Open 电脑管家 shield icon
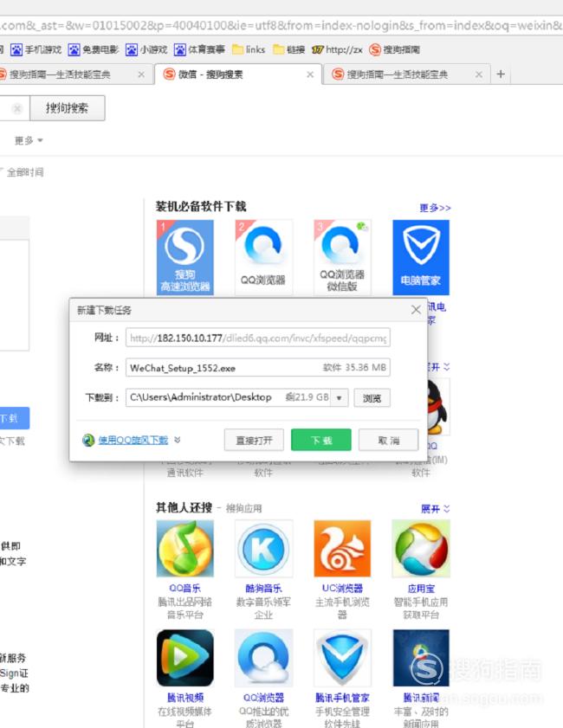The width and height of the screenshot is (563, 728). click(x=421, y=257)
